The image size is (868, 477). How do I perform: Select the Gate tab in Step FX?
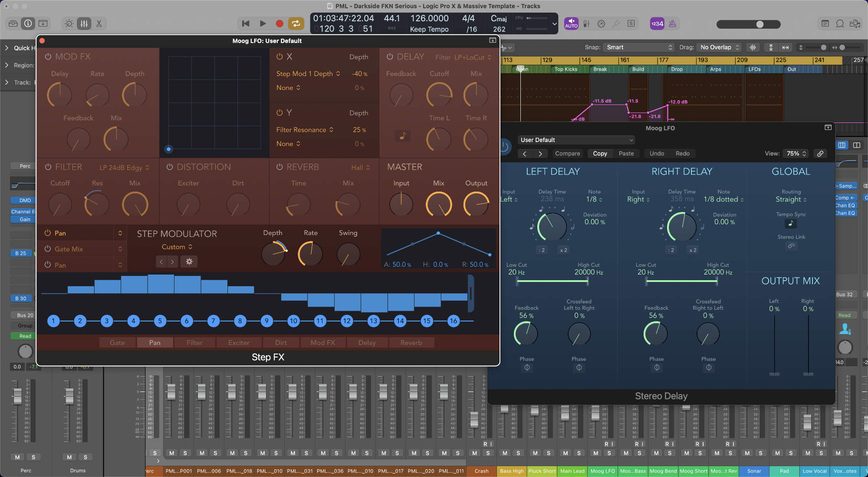(x=117, y=342)
